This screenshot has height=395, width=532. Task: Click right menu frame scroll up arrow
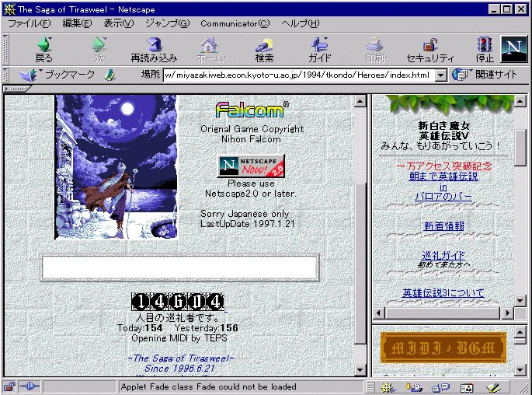click(520, 101)
